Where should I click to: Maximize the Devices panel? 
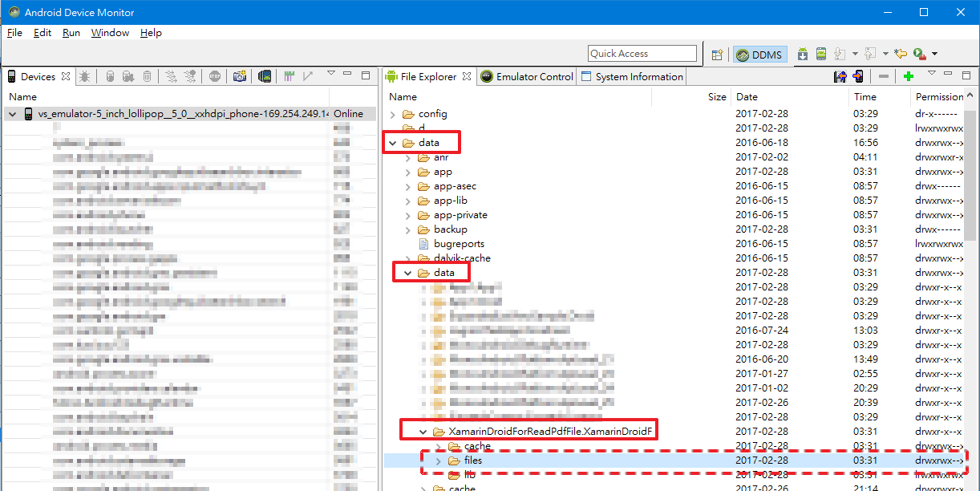click(366, 75)
